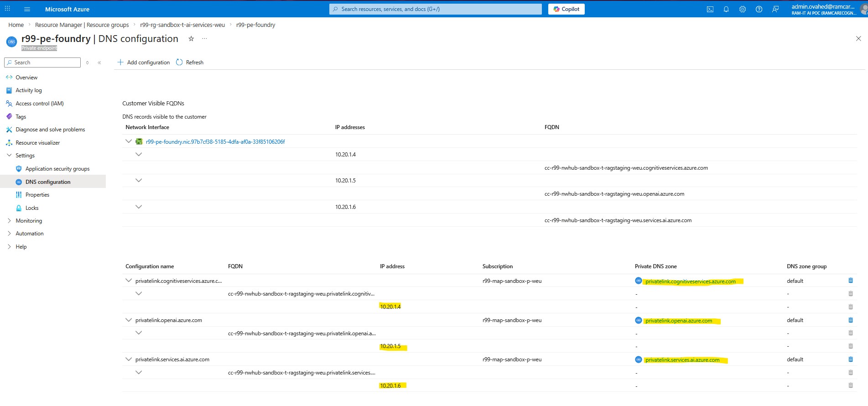Click the network interface NIC icon
The image size is (868, 406).
tap(139, 141)
